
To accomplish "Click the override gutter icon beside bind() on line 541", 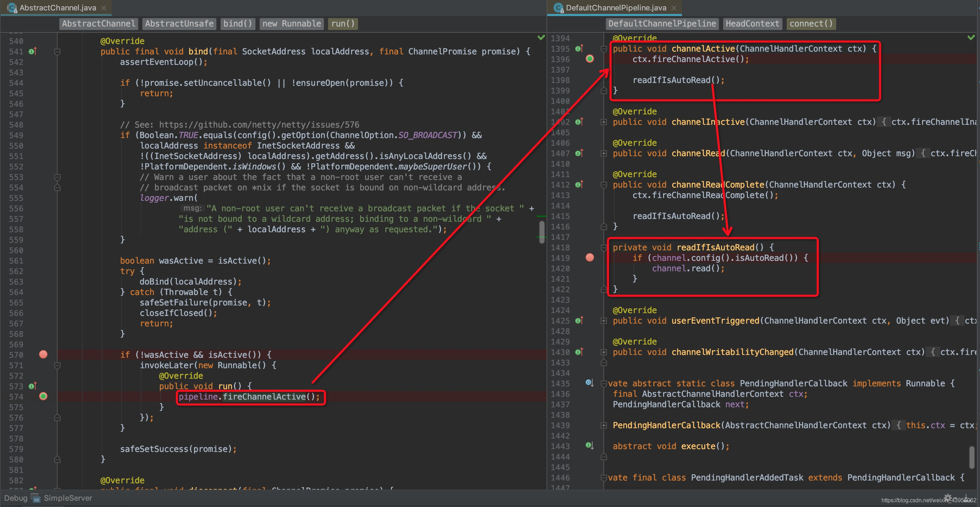I will [x=33, y=51].
